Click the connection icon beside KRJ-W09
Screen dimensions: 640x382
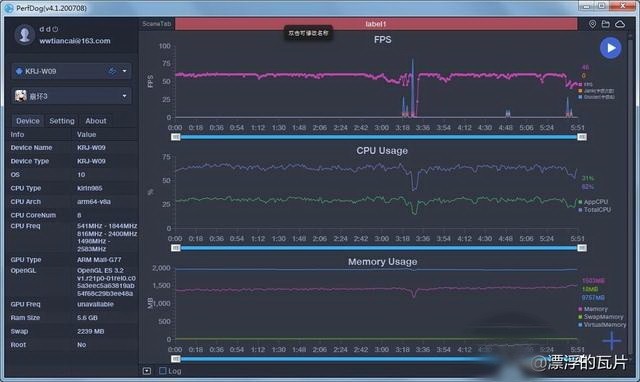pyautogui.click(x=112, y=71)
